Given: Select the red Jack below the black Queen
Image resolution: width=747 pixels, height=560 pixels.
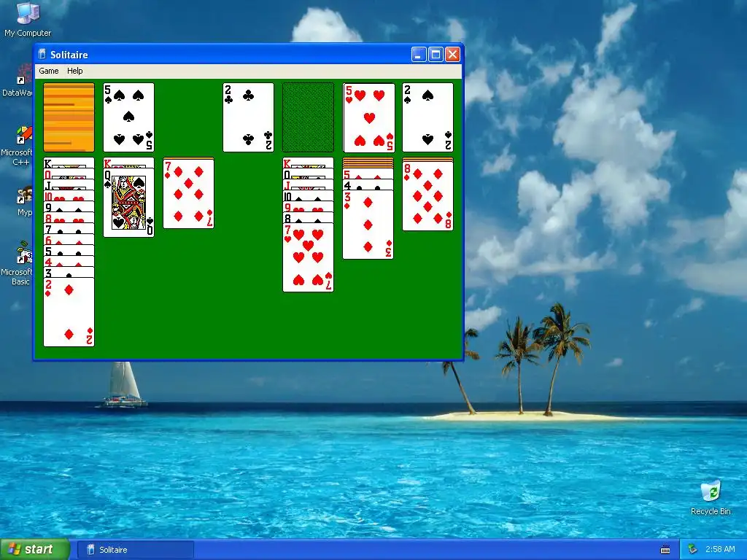Looking at the screenshot, I should tap(309, 185).
